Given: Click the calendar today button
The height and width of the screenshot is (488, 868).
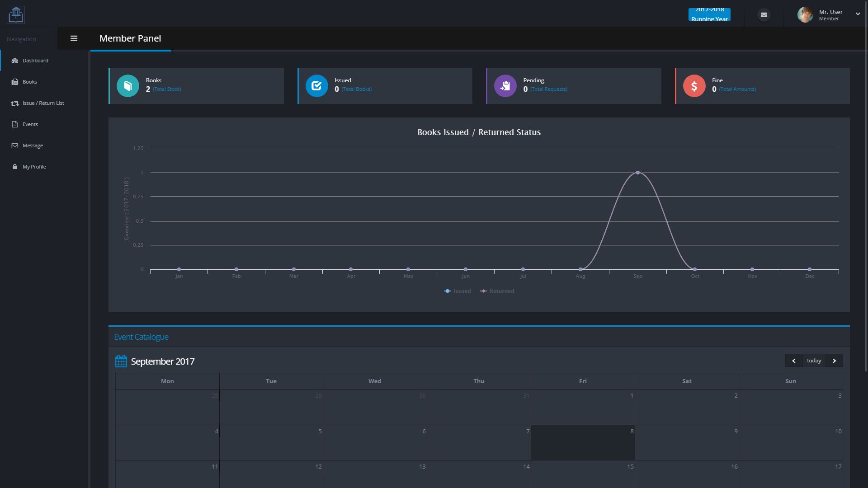Looking at the screenshot, I should coord(814,361).
